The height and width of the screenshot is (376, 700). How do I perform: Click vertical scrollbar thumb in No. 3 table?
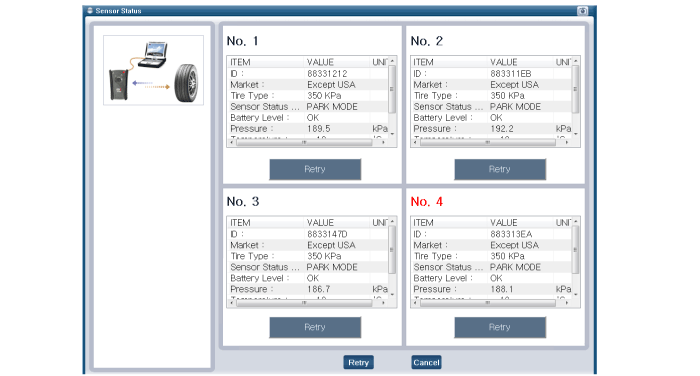392,250
